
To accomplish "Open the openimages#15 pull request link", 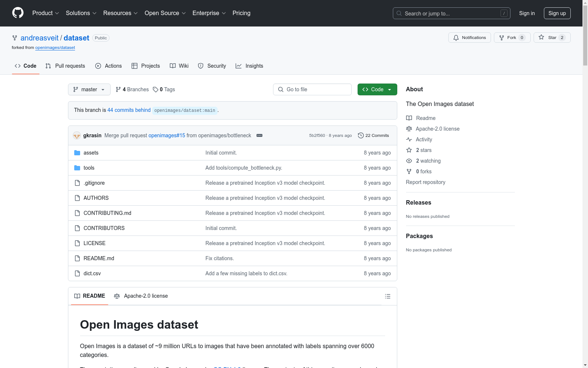I will click(x=167, y=135).
